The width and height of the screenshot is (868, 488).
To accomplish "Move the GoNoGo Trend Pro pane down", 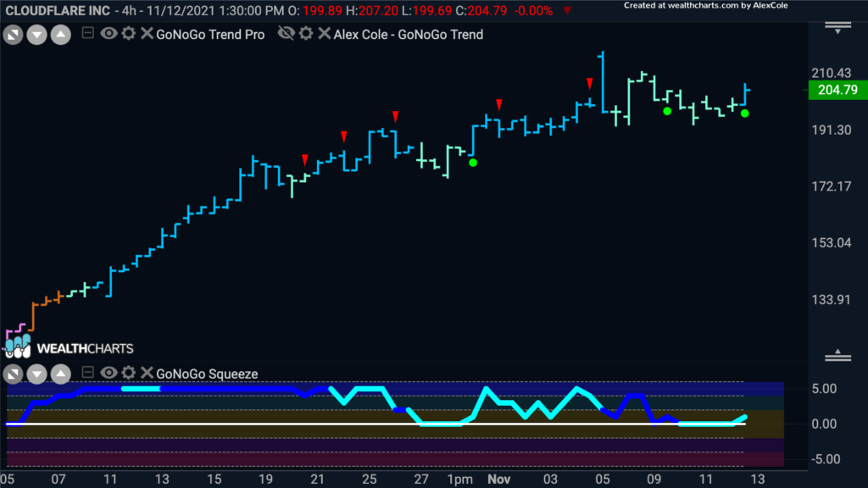I will [x=36, y=35].
